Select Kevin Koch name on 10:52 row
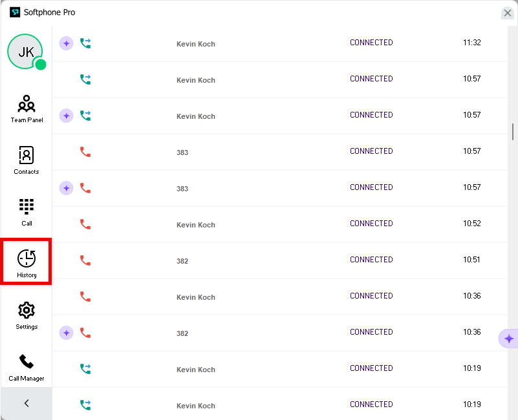Viewport: 518px width, 420px height. coord(196,225)
